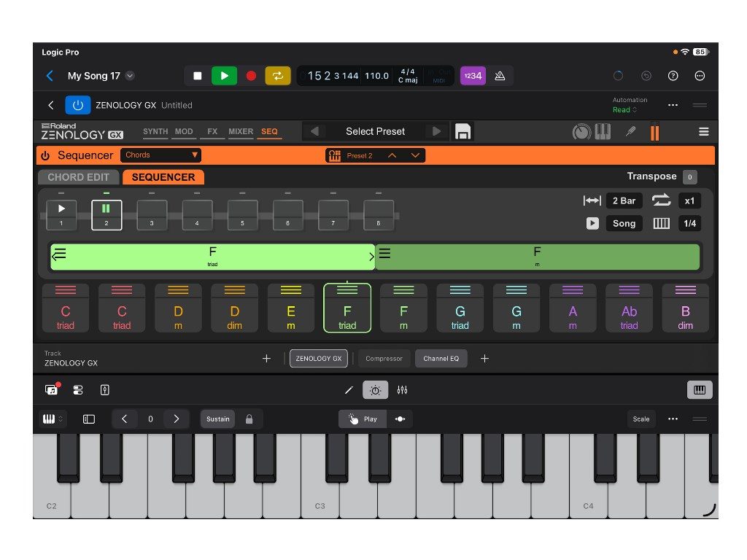The image size is (747, 560).
Task: Select the Ab triad chord pad
Action: pyautogui.click(x=629, y=308)
